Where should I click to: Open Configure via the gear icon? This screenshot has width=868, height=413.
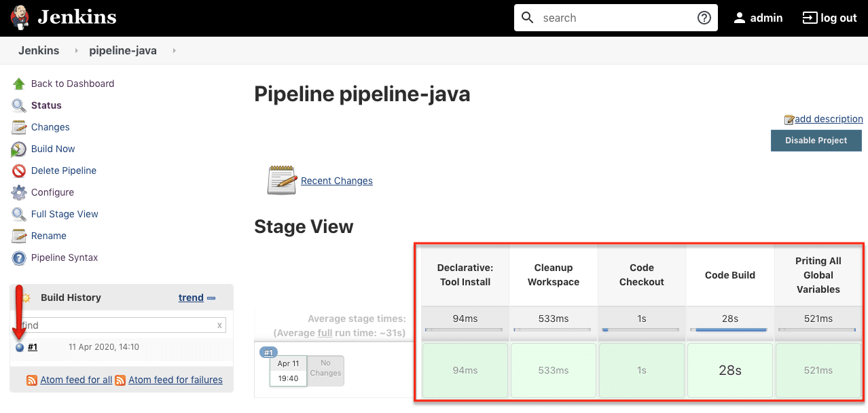coord(20,192)
